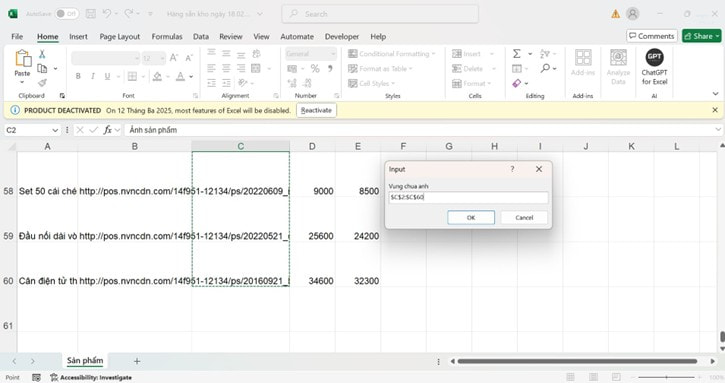Click the Comma Style icon
This screenshot has width=725, height=383.
330,68
